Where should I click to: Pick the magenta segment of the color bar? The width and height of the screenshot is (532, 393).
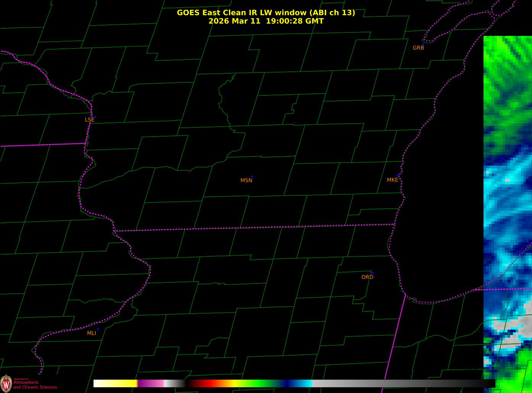[x=151, y=383]
